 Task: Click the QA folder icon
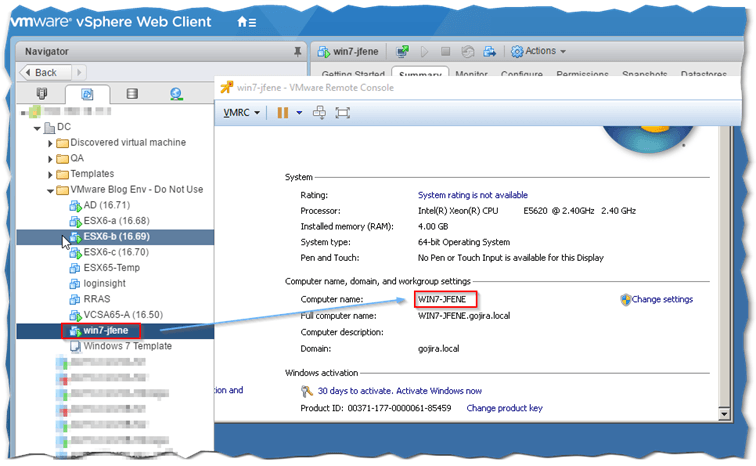(x=62, y=159)
